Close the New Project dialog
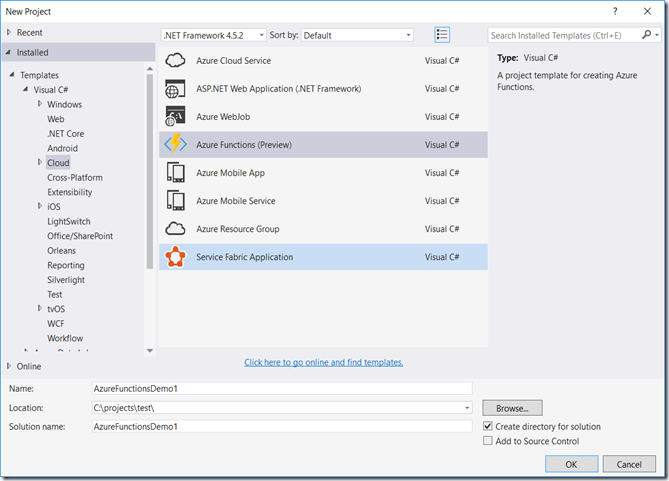This screenshot has width=669, height=481. 647,12
